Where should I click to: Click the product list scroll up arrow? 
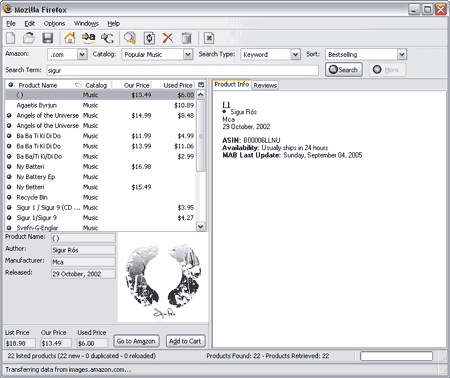pyautogui.click(x=201, y=95)
